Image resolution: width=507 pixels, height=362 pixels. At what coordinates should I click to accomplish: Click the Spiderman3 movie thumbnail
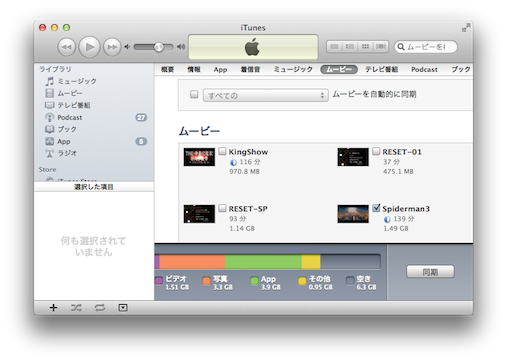353,214
